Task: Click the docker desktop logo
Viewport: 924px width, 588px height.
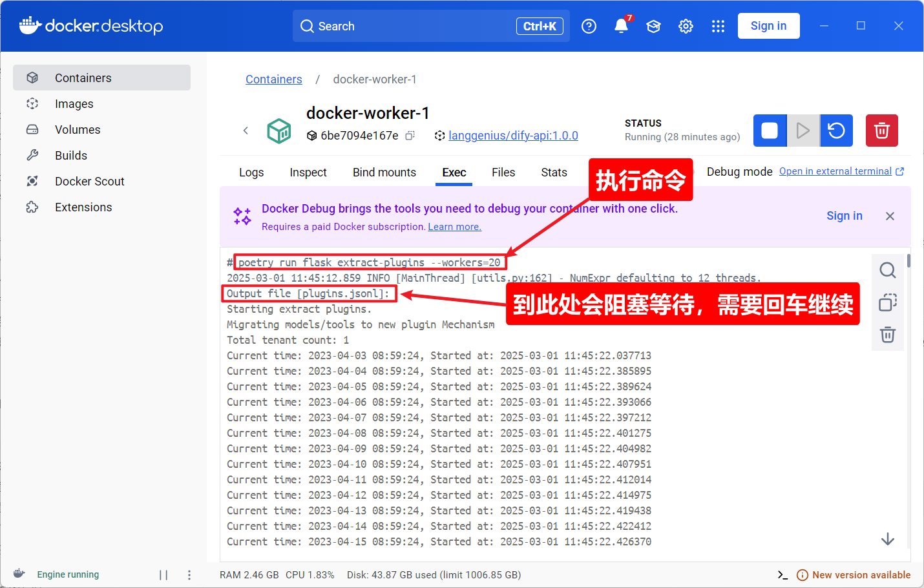Action: coord(91,26)
